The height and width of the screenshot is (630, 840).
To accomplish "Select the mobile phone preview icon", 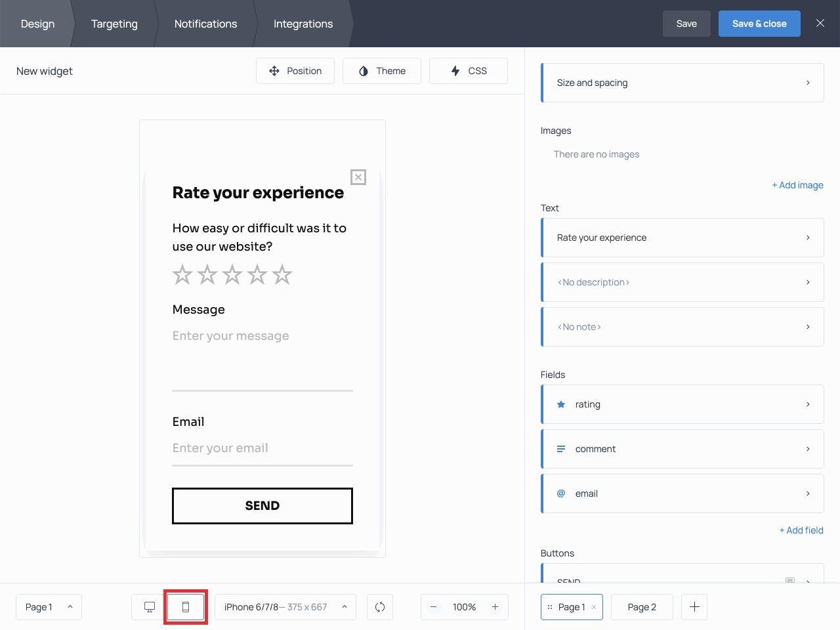I will click(x=186, y=607).
